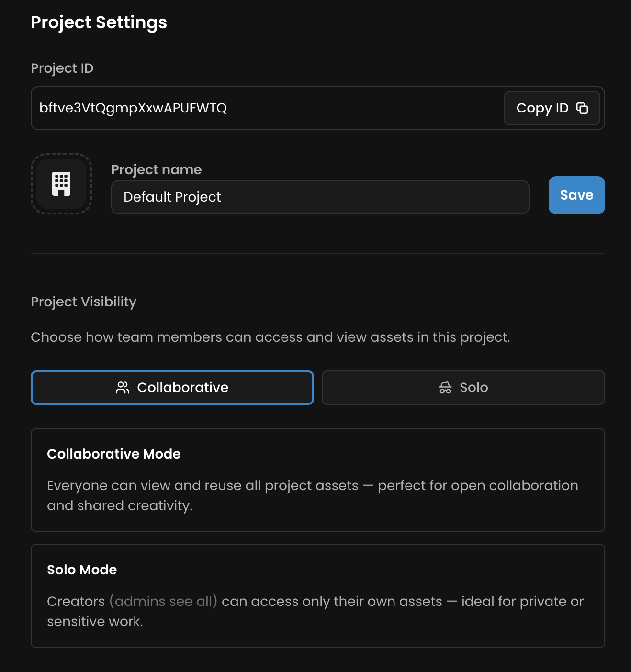Click the Solo Mode card title
This screenshot has width=631, height=672.
(82, 570)
